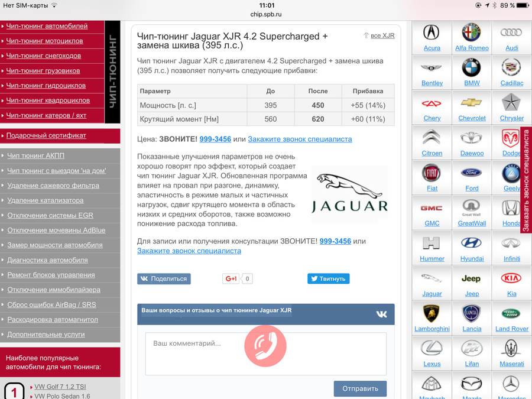This screenshot has height=399, width=532.
Task: Select the GMC logo
Action: 432,208
